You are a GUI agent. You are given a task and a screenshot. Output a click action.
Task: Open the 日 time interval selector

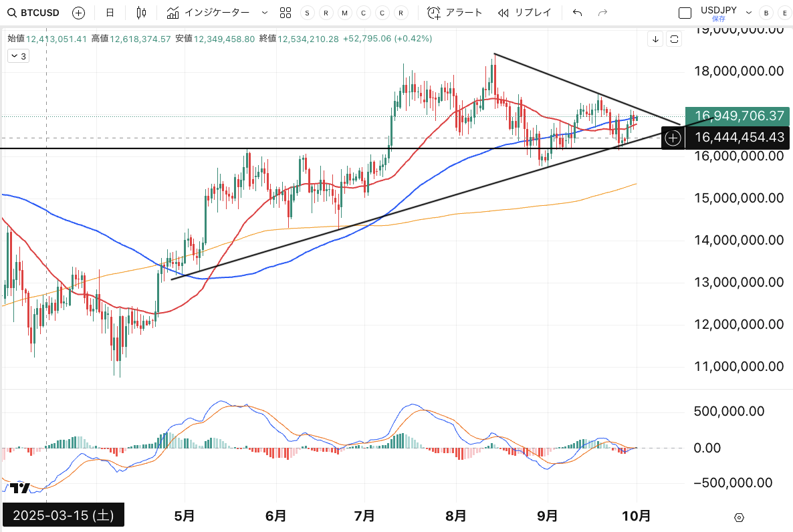pyautogui.click(x=110, y=13)
